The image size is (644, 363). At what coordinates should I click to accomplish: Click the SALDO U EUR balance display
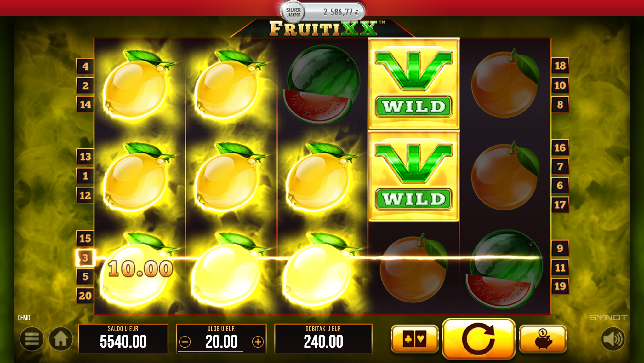(123, 339)
